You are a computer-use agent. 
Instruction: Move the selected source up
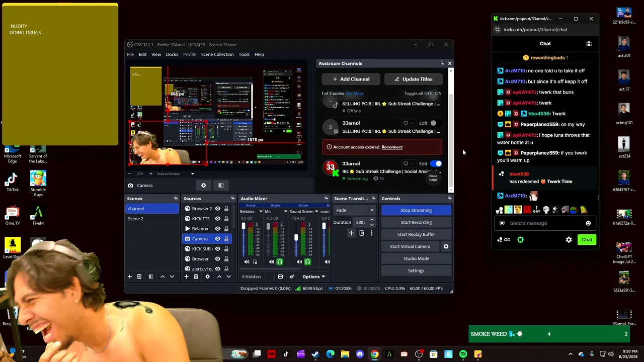pos(219,277)
